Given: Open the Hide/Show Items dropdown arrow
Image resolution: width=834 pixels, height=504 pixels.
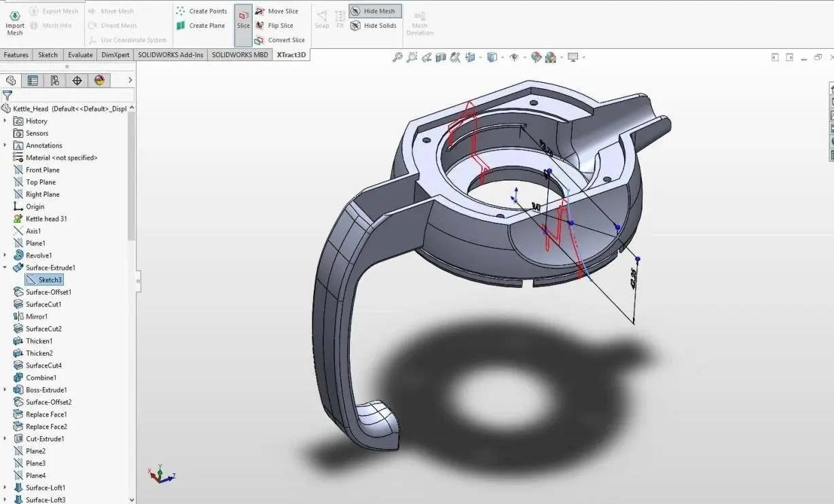Looking at the screenshot, I should pos(525,58).
